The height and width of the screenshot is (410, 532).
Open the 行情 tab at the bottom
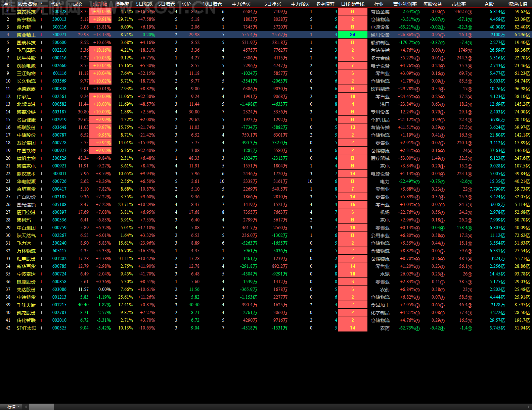point(11,407)
